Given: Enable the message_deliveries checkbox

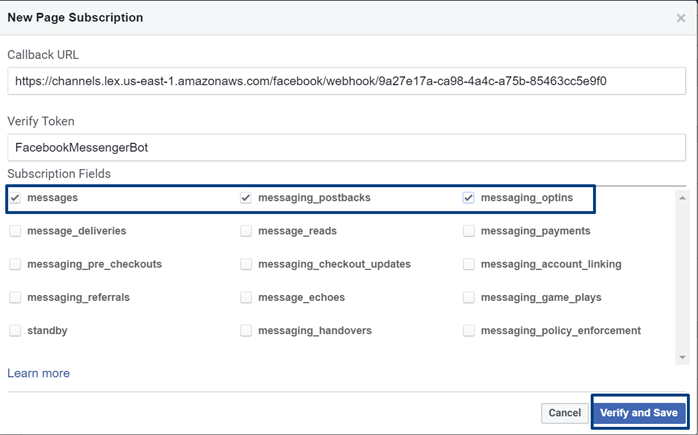Looking at the screenshot, I should [x=15, y=231].
